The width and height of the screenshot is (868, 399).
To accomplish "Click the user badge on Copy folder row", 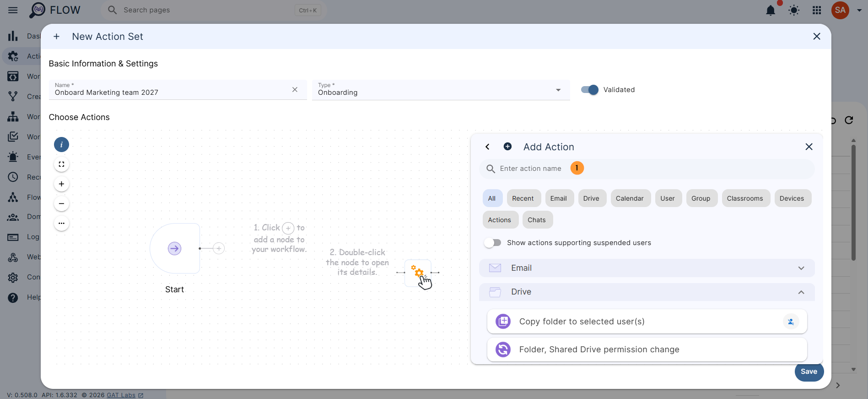I will [x=791, y=322].
